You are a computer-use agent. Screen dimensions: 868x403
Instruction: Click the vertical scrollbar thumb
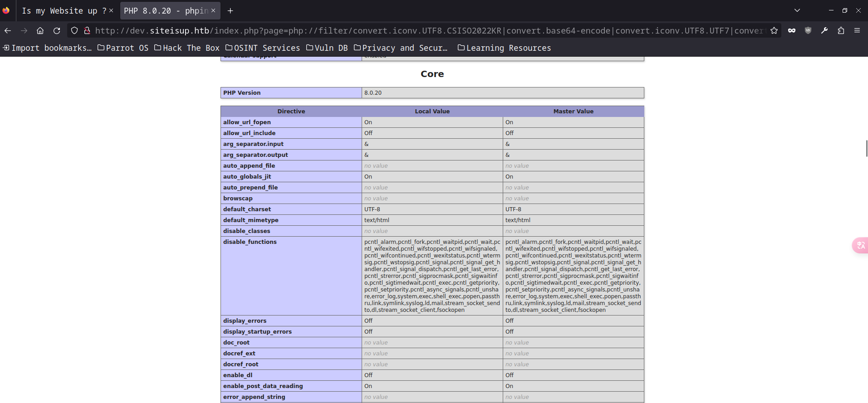click(866, 148)
